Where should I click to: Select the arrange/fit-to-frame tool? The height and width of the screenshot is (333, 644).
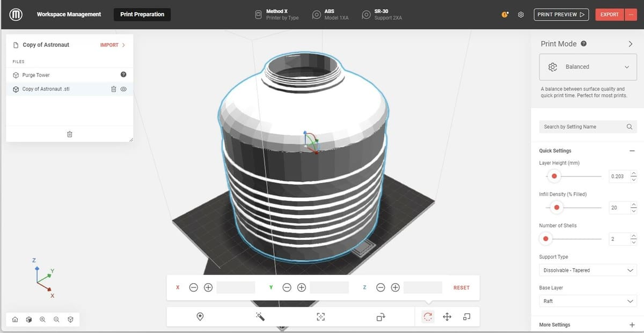pyautogui.click(x=321, y=317)
